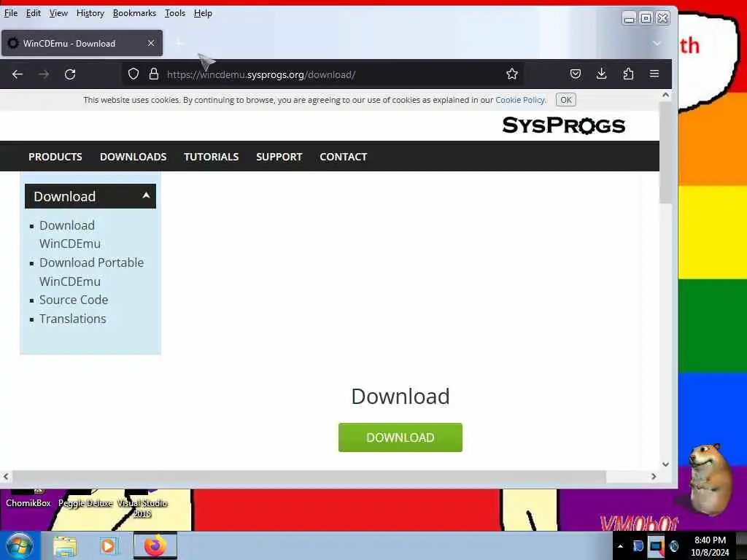Image resolution: width=747 pixels, height=560 pixels.
Task: Launch Windows Media Player from taskbar
Action: pyautogui.click(x=109, y=545)
